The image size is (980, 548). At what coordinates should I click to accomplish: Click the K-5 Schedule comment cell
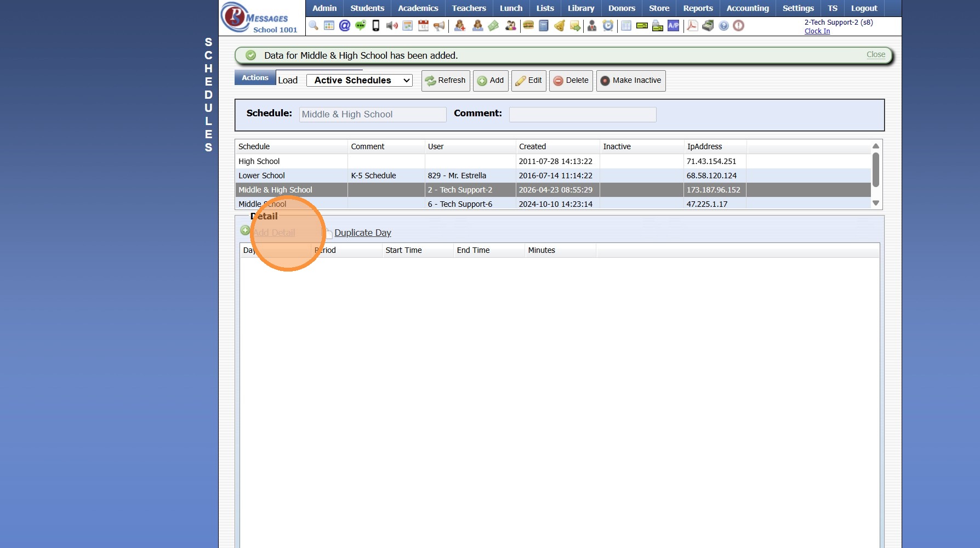[x=386, y=176]
